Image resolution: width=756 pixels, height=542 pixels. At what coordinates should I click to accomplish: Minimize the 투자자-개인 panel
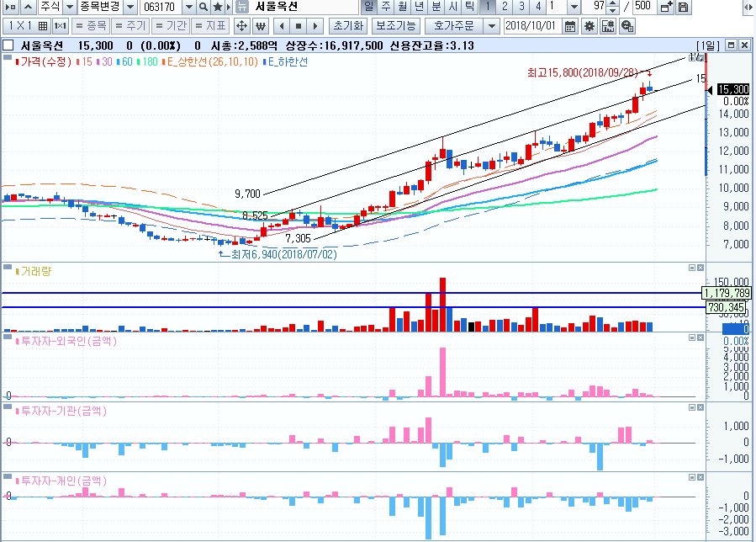pos(692,477)
